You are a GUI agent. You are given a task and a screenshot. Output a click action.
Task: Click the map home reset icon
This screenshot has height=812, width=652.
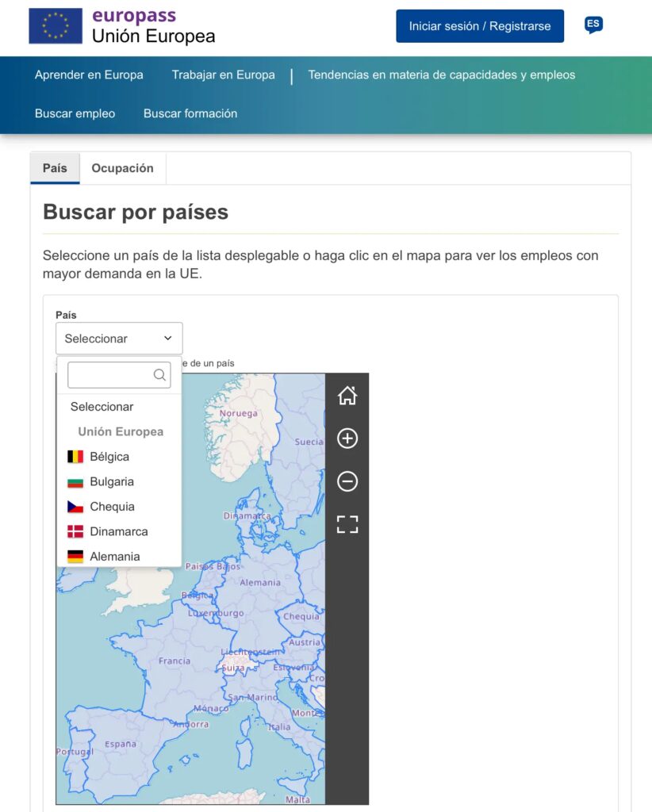point(347,395)
